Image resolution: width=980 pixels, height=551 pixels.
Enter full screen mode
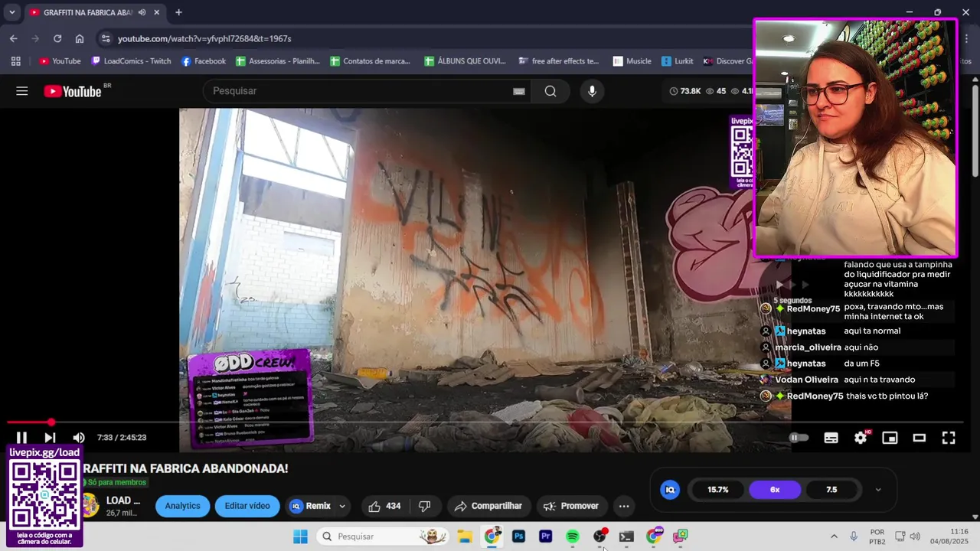tap(949, 438)
